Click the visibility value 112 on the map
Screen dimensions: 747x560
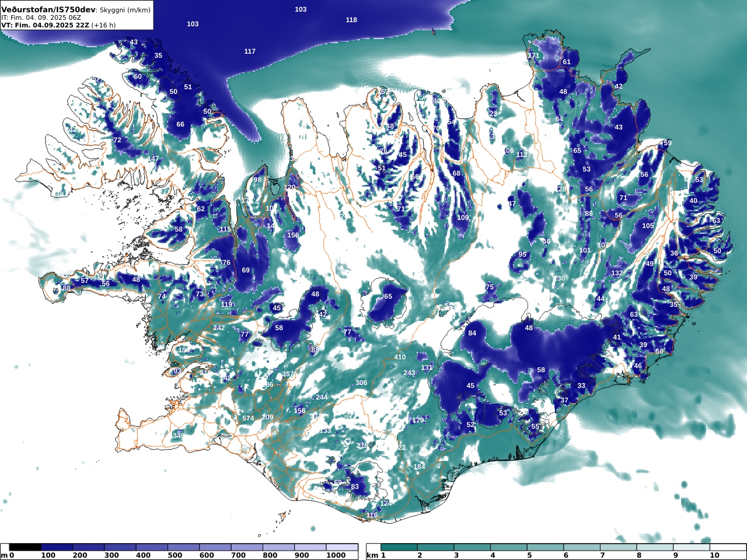point(522,155)
